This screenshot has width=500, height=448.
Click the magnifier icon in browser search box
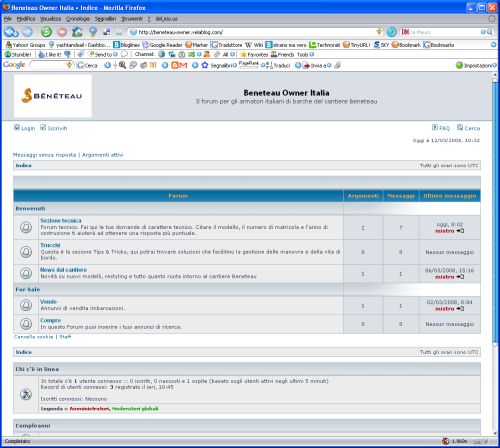click(489, 32)
